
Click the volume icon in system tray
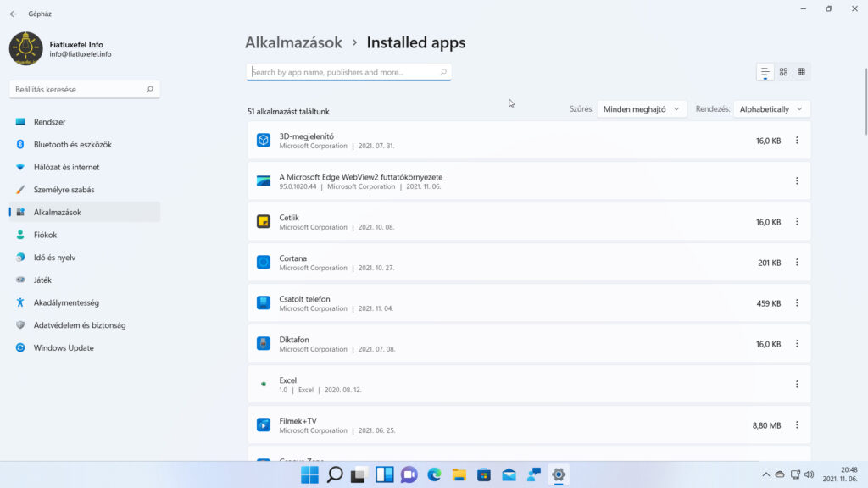tap(809, 474)
